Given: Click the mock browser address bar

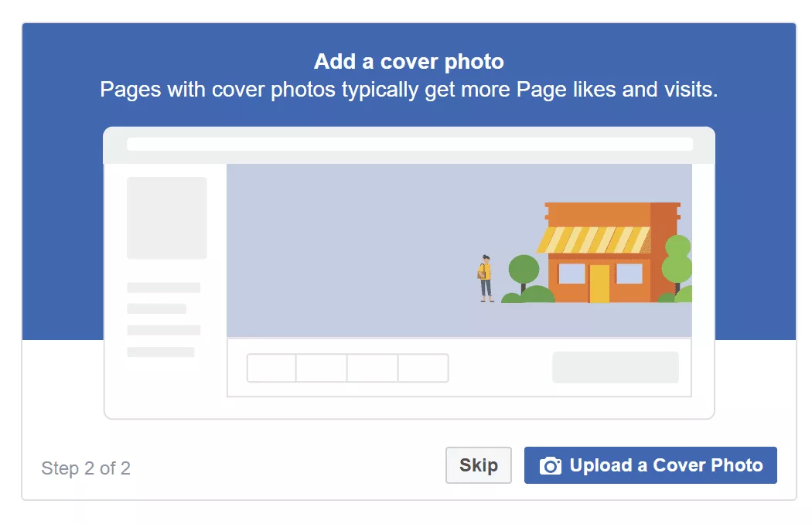Looking at the screenshot, I should 409,145.
